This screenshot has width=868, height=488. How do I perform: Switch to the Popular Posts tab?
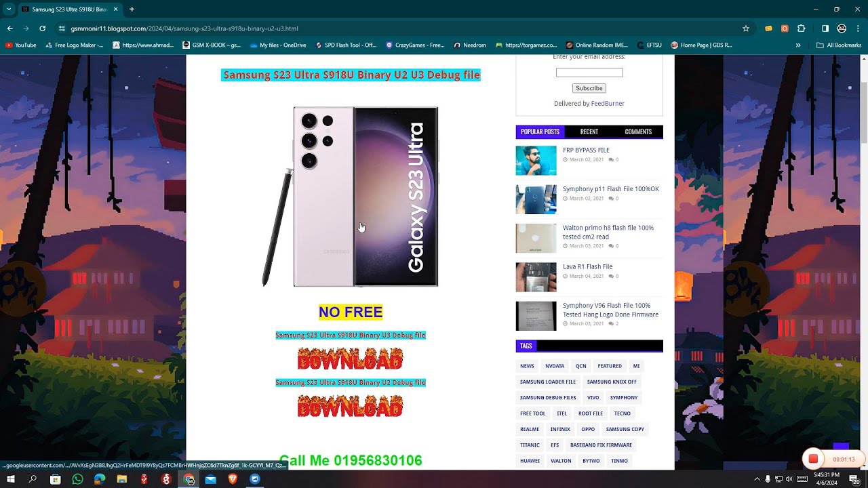coord(540,131)
